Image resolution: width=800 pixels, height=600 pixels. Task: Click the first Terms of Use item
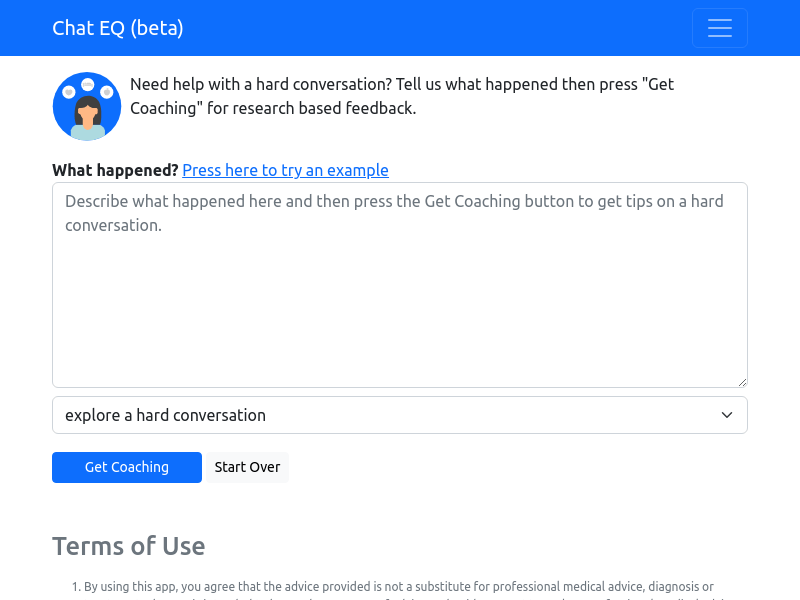click(400, 587)
